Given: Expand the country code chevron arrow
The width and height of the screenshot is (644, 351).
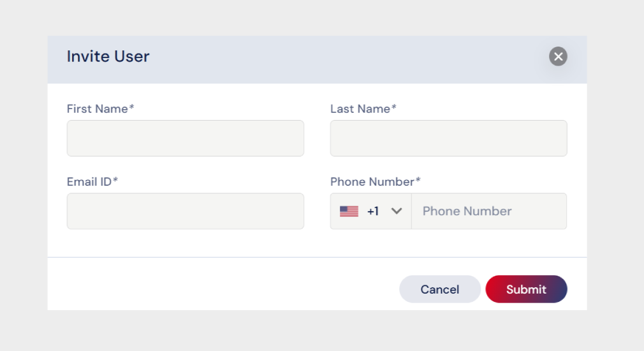Looking at the screenshot, I should click(x=397, y=211).
